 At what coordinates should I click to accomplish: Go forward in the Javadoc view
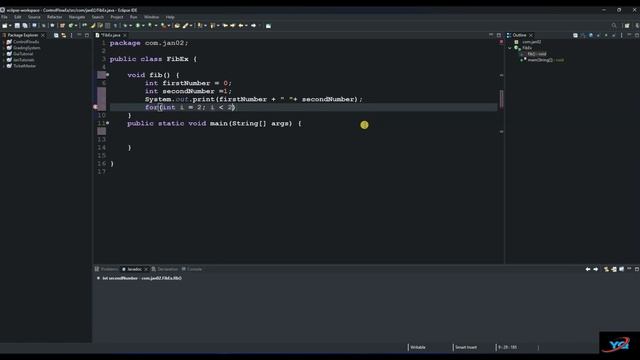point(596,269)
